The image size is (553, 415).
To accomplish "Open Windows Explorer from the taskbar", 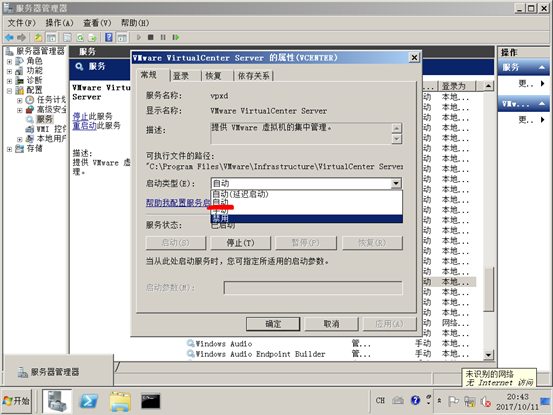I will tap(120, 401).
